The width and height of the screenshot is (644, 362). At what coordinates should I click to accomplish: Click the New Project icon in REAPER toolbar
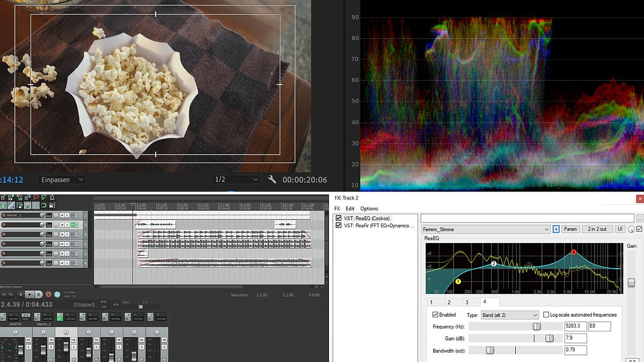(x=3, y=198)
